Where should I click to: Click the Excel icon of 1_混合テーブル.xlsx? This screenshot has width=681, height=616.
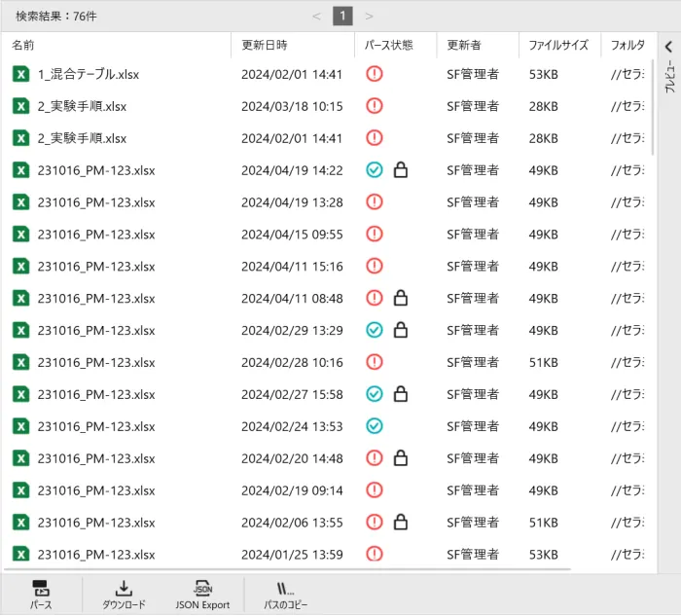(20, 74)
